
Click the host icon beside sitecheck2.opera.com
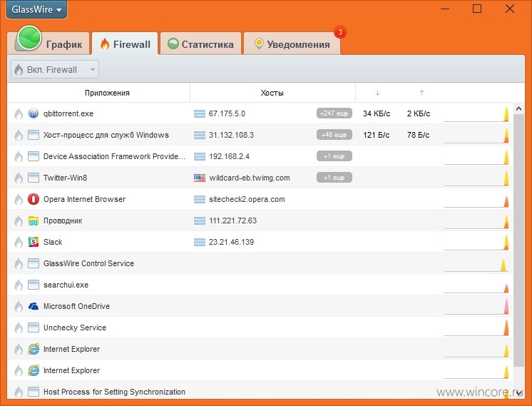tap(200, 199)
